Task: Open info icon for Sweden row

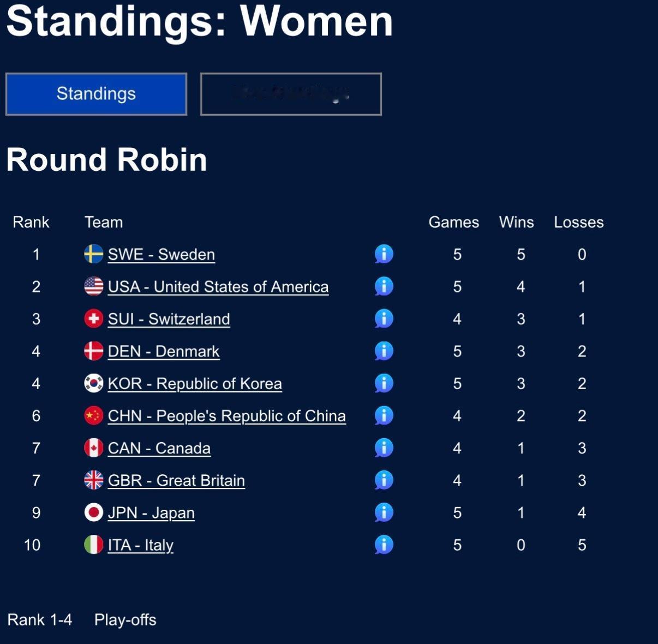Action: click(384, 254)
